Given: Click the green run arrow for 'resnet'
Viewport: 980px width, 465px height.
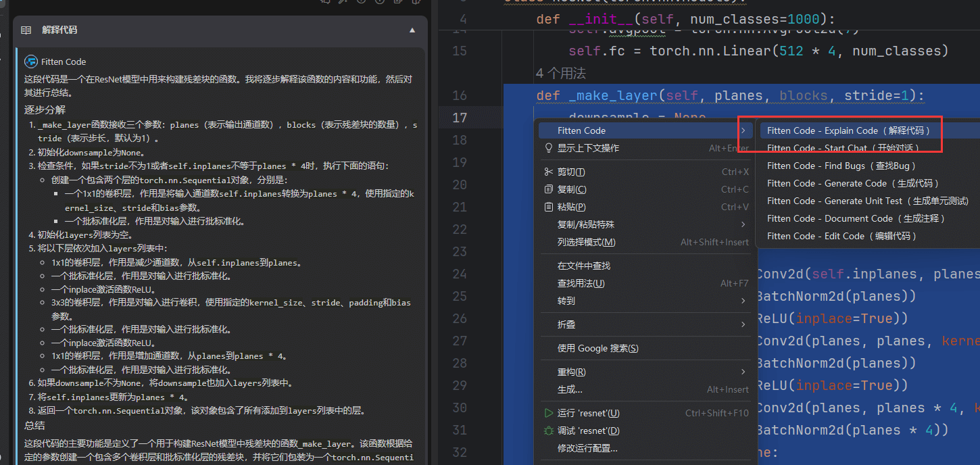Looking at the screenshot, I should pos(548,413).
